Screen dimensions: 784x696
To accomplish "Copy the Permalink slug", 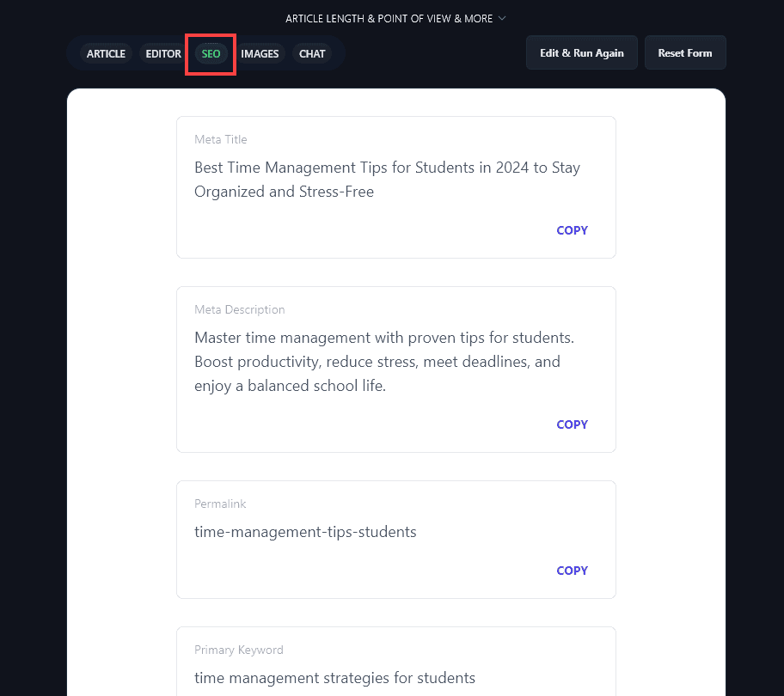I will 572,570.
